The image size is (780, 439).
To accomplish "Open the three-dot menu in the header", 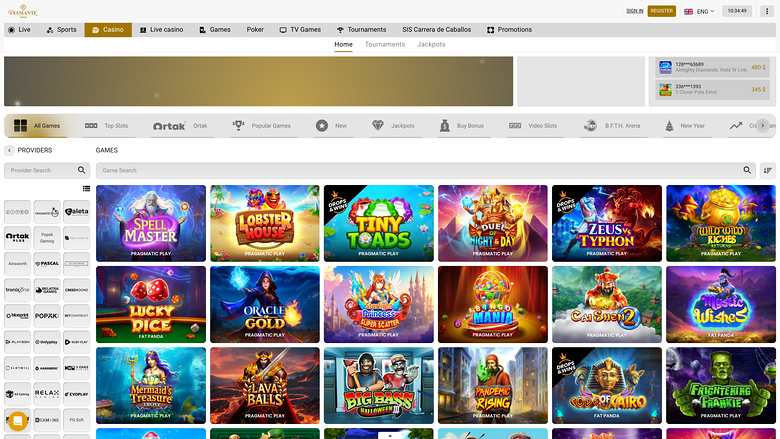I will pos(767,11).
